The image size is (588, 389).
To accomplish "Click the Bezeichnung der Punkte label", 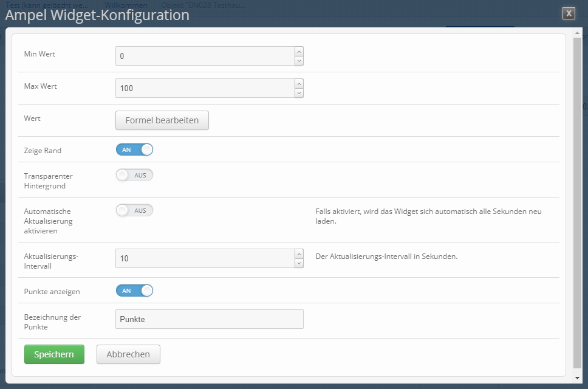I will pos(52,322).
